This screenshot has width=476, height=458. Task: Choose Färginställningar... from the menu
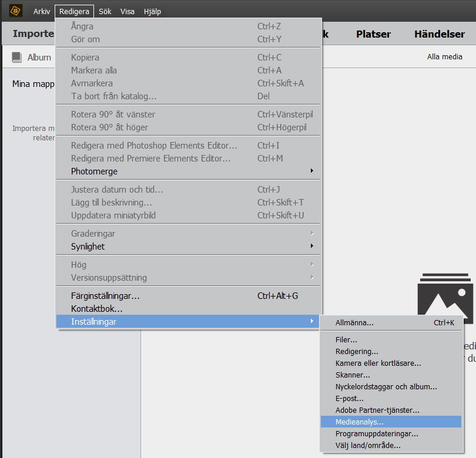pos(188,296)
